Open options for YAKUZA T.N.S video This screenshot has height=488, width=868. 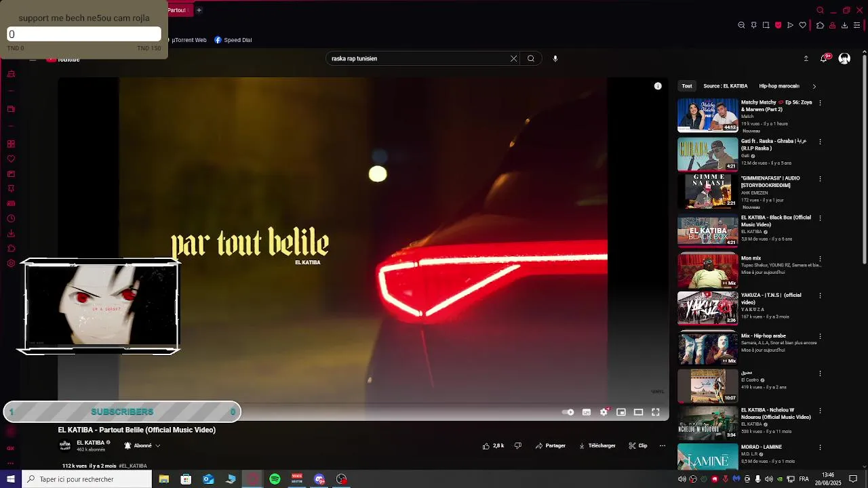(820, 296)
